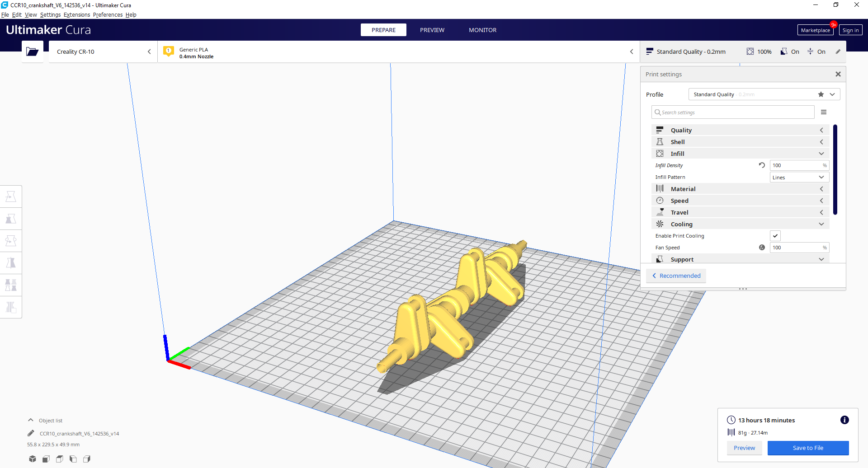Toggle the support On setting
This screenshot has height=468, width=868.
pyautogui.click(x=790, y=51)
